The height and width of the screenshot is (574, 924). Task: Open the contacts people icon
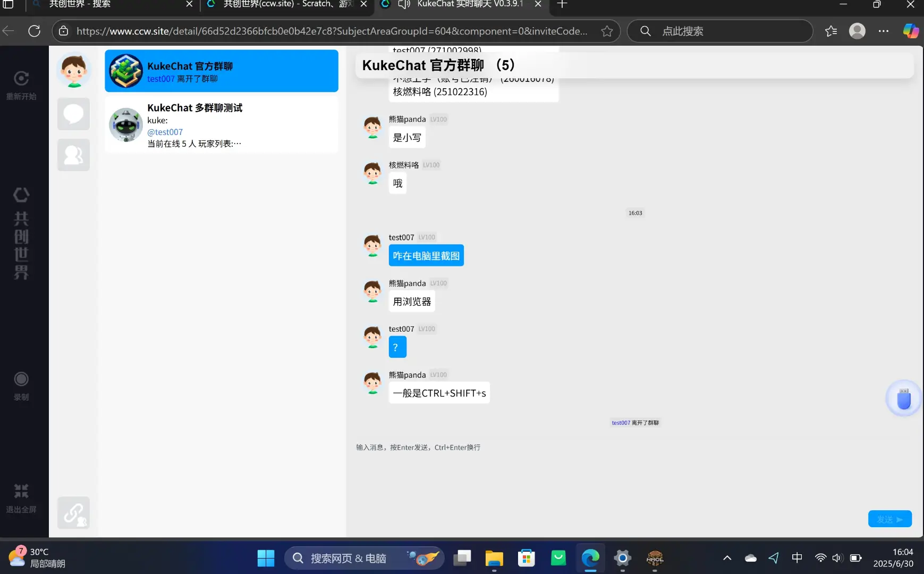[73, 155]
